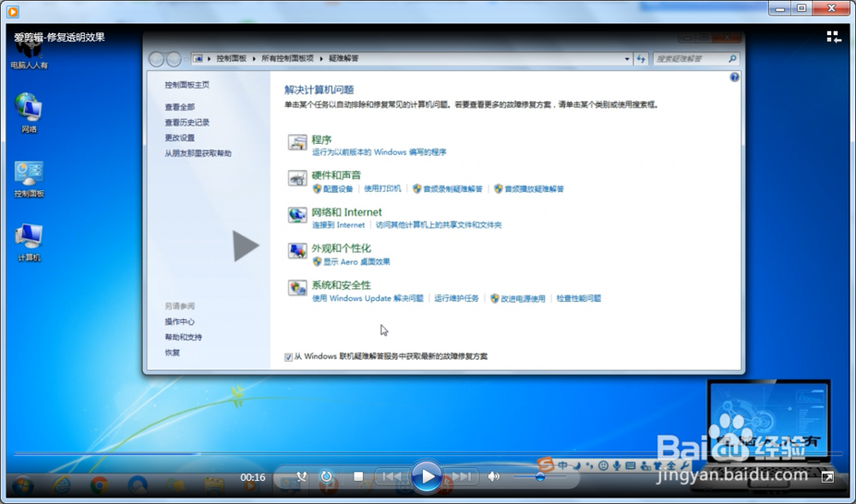
Task: Open the 程序 troubleshooting category icon
Action: click(298, 143)
